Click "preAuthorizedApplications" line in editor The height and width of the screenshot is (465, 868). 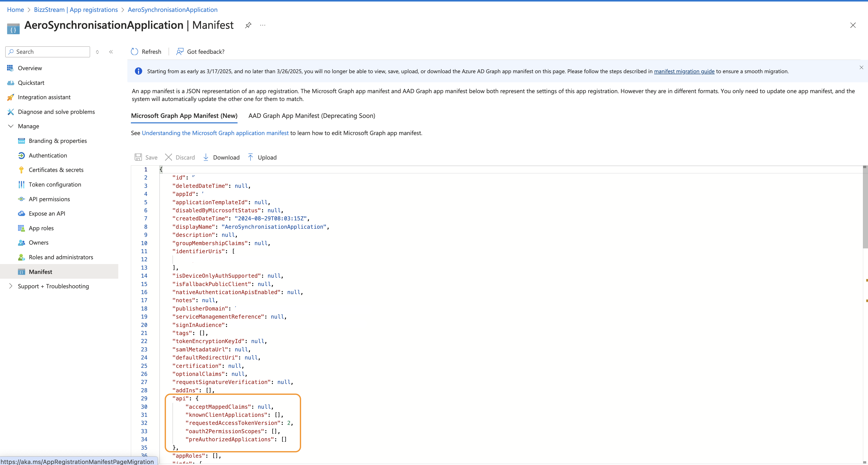[x=236, y=439]
